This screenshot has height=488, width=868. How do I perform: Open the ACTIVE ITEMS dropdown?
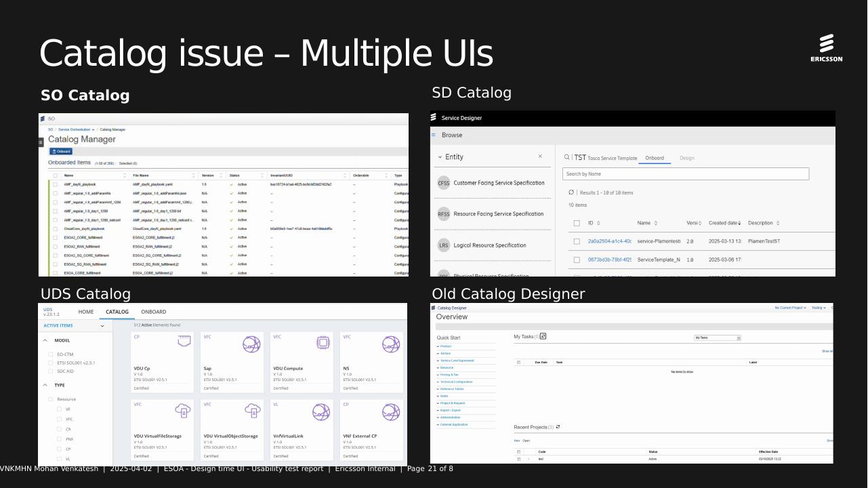click(102, 326)
